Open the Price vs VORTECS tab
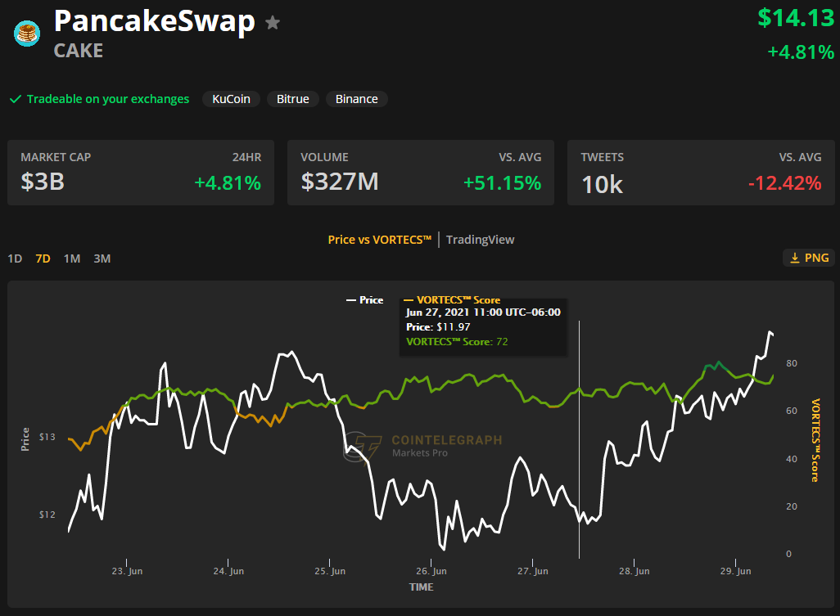The width and height of the screenshot is (840, 616). [x=379, y=240]
